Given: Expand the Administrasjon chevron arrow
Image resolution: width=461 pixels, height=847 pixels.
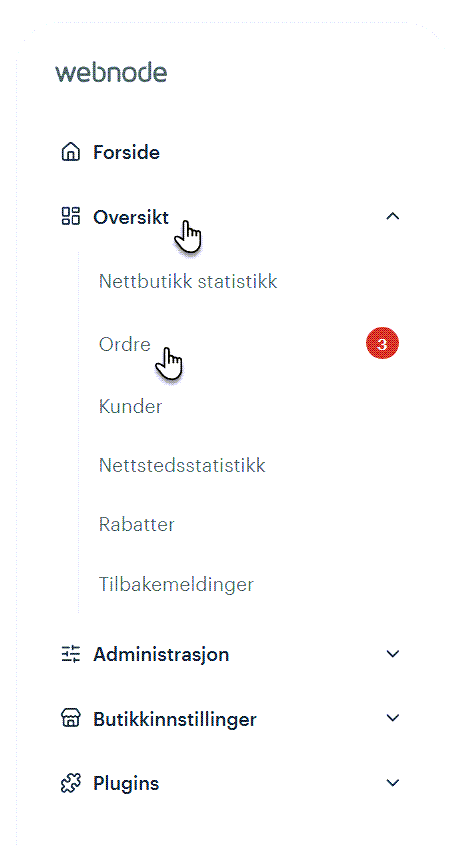Looking at the screenshot, I should coord(393,654).
